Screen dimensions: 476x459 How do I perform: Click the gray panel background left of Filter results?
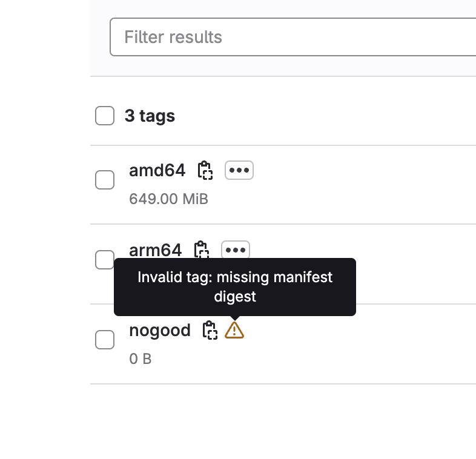pyautogui.click(x=100, y=37)
